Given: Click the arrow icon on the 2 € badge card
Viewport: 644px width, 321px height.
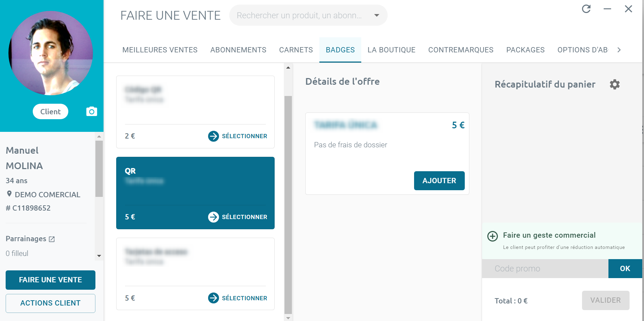Looking at the screenshot, I should point(213,136).
